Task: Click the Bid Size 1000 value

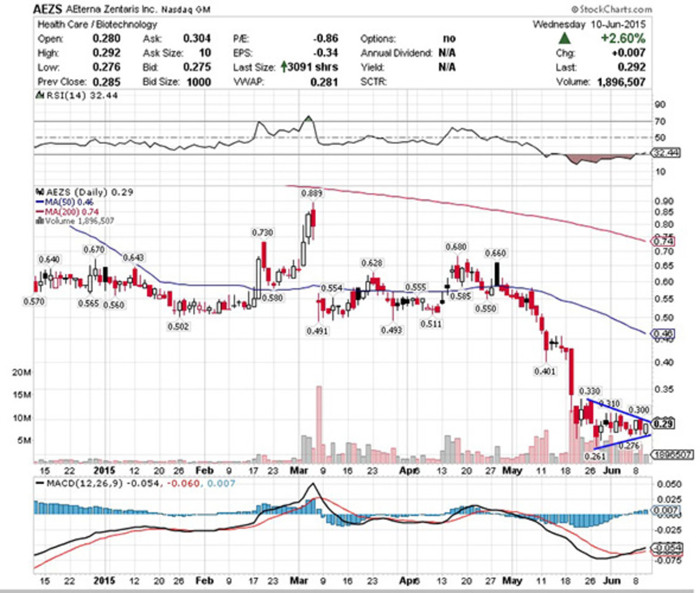Action: [198, 82]
